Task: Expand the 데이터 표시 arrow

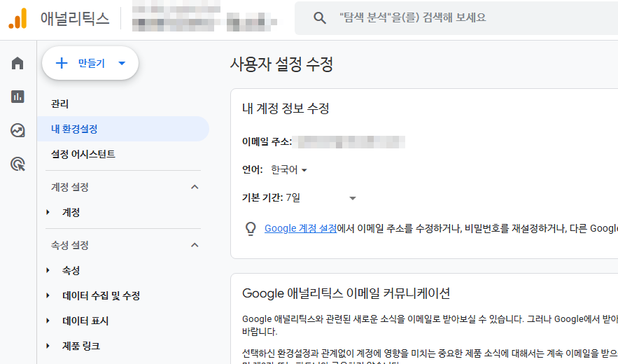Action: (x=48, y=321)
